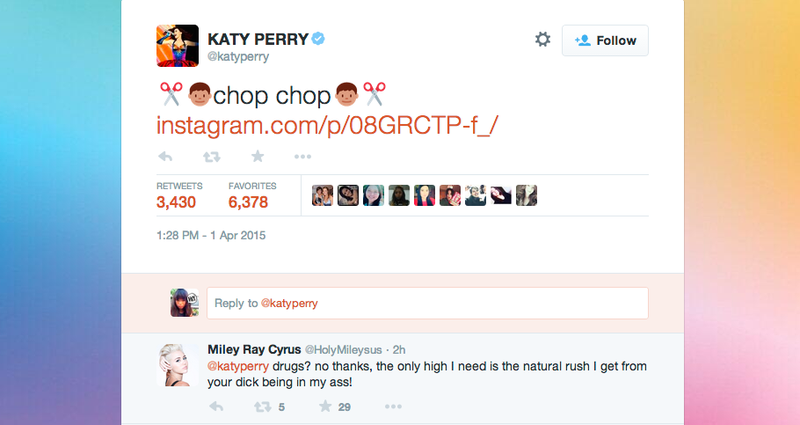Screen dimensions: 800x425
Task: Open Miley Ray Cyrus profile avatar
Action: pyautogui.click(x=178, y=365)
